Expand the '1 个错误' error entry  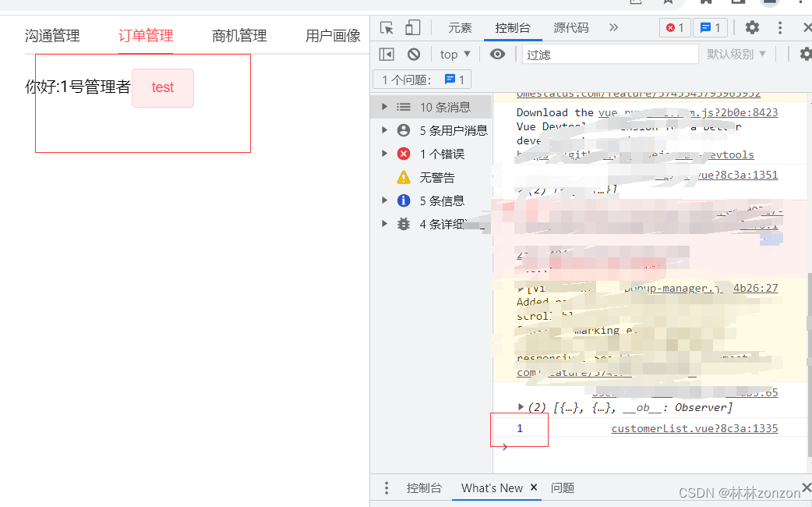[x=383, y=154]
